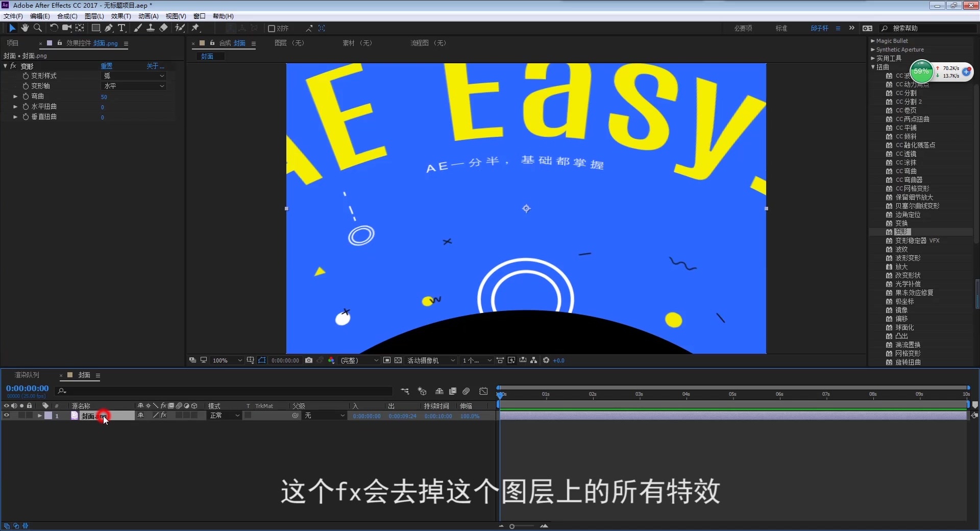Click the 关于... link
The width and height of the screenshot is (980, 531).
[x=155, y=66]
